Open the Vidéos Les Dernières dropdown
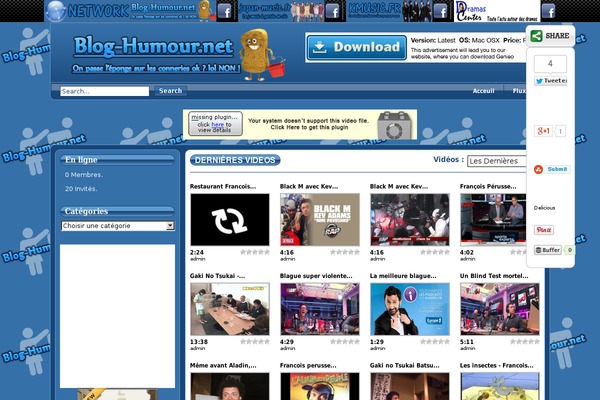The height and width of the screenshot is (400, 600). (497, 161)
